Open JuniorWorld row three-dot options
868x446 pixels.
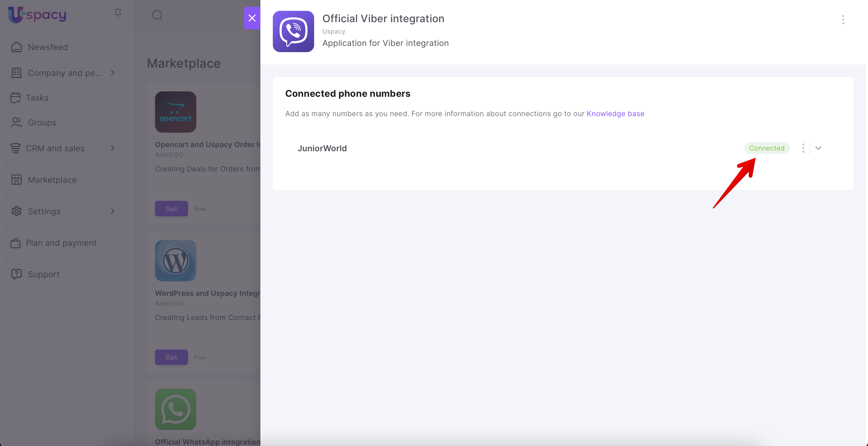(803, 148)
